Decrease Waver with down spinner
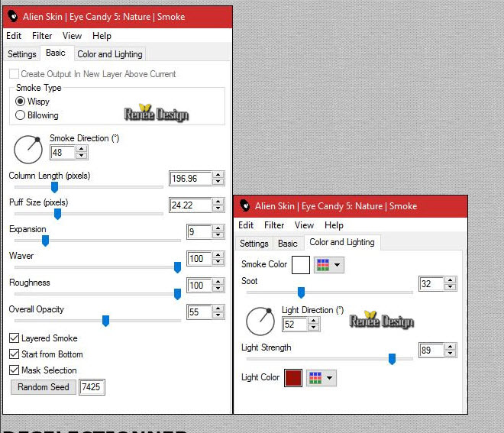This screenshot has height=433, width=504. pos(218,262)
